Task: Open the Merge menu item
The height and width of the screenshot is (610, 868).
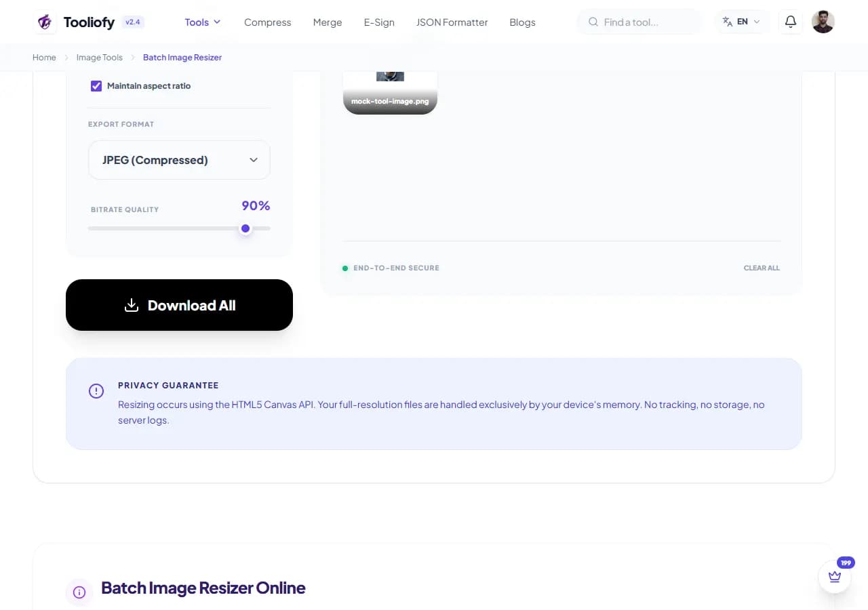Action: (328, 22)
